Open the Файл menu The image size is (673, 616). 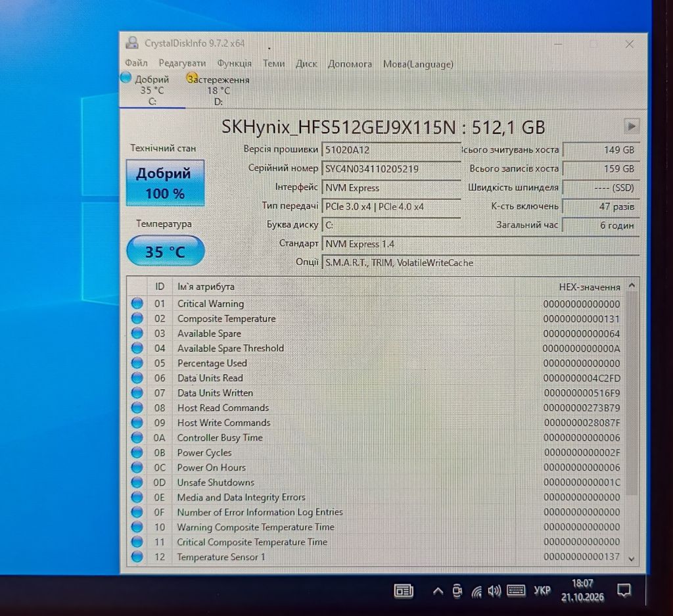pyautogui.click(x=136, y=64)
